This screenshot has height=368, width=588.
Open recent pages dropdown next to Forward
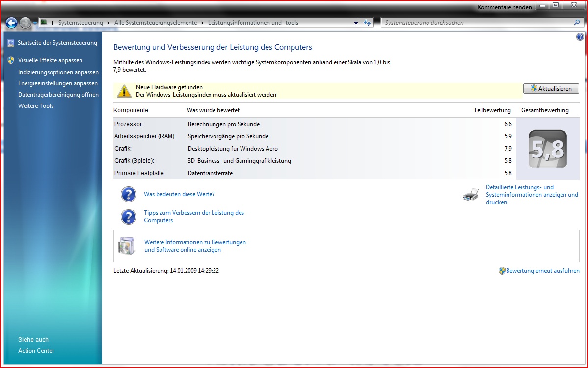click(35, 23)
